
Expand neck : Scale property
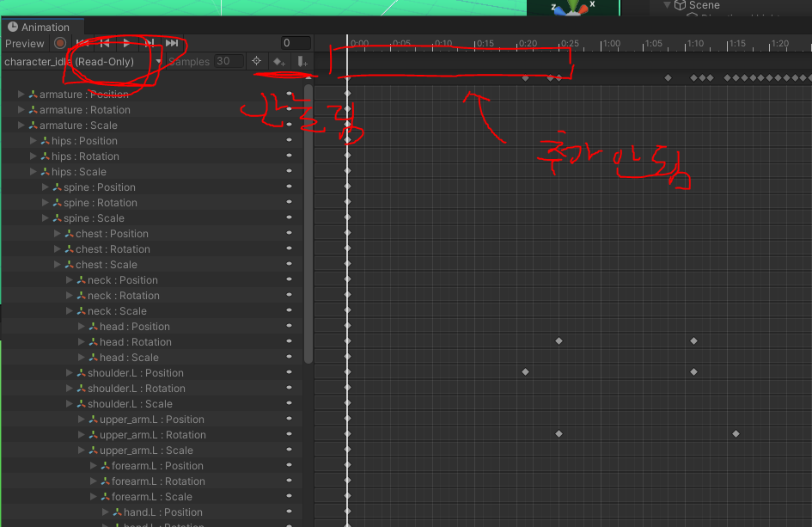[x=69, y=311]
